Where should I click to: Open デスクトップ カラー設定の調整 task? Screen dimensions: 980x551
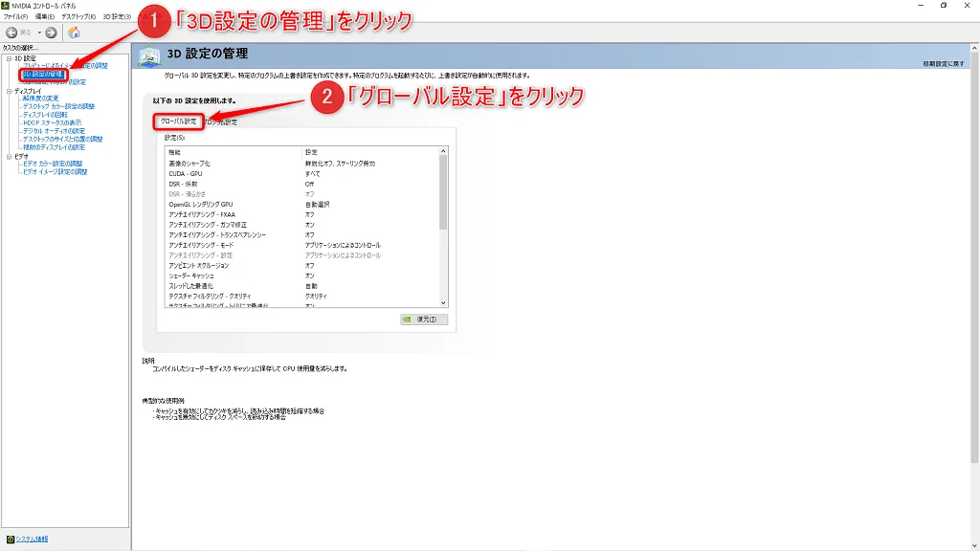[58, 107]
